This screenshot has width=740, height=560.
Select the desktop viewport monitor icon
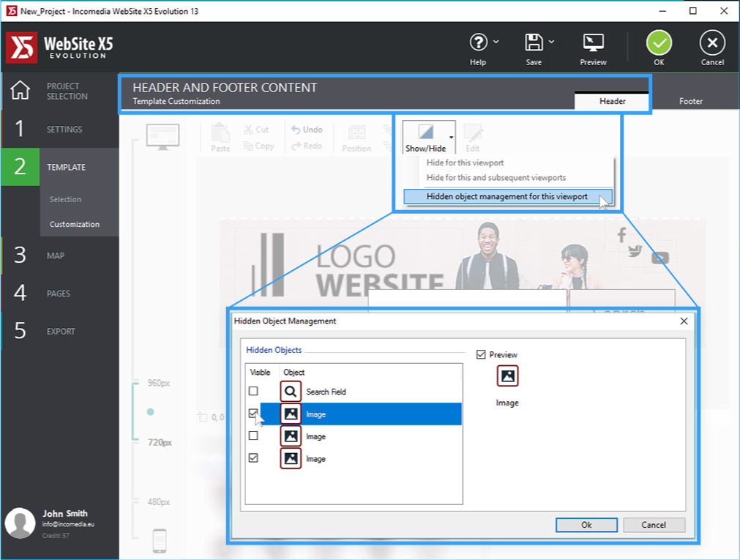tap(162, 136)
